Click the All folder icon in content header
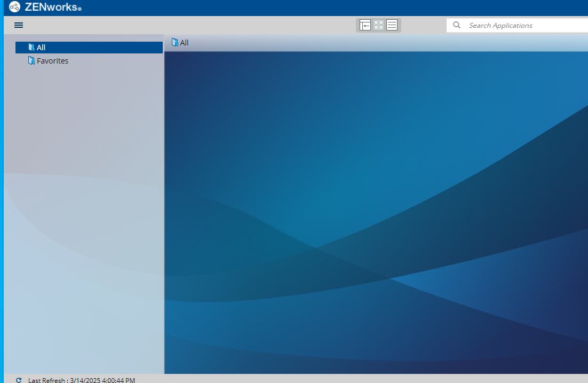Viewport: 588px width, 383px height. pos(174,43)
